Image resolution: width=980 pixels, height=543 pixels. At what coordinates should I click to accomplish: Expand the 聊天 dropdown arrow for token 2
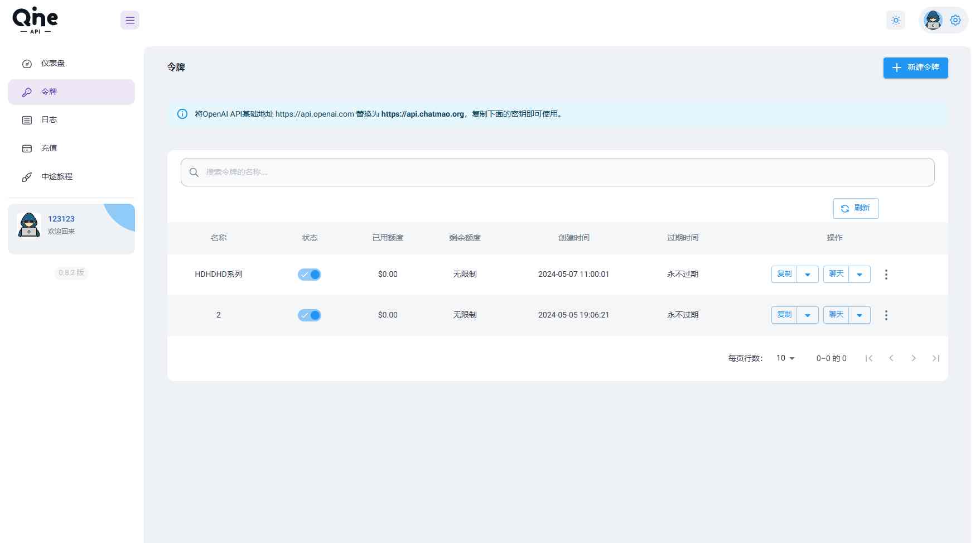click(x=859, y=315)
